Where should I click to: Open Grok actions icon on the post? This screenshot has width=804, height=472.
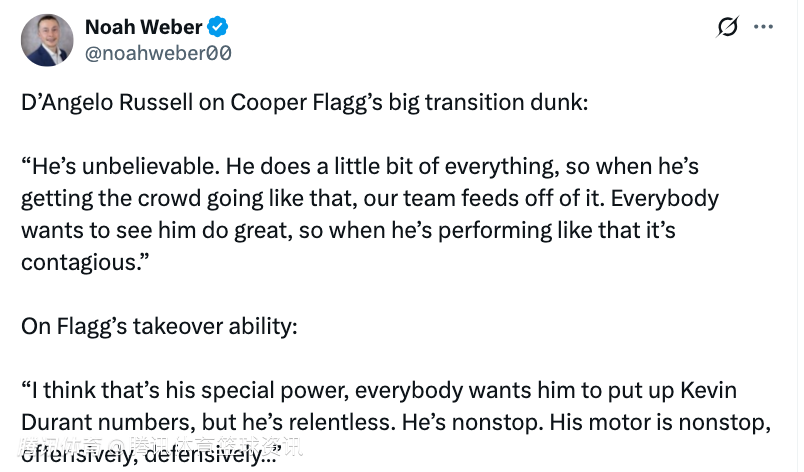(x=728, y=27)
